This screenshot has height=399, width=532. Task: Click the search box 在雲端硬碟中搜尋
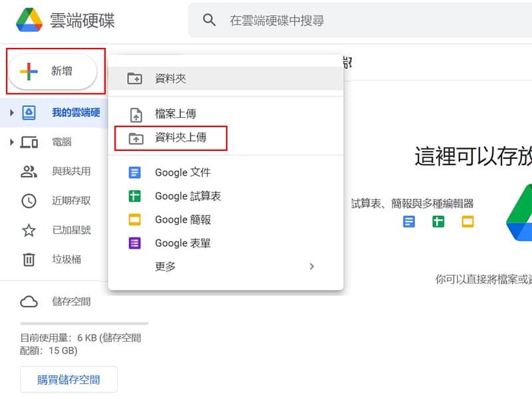pyautogui.click(x=360, y=20)
